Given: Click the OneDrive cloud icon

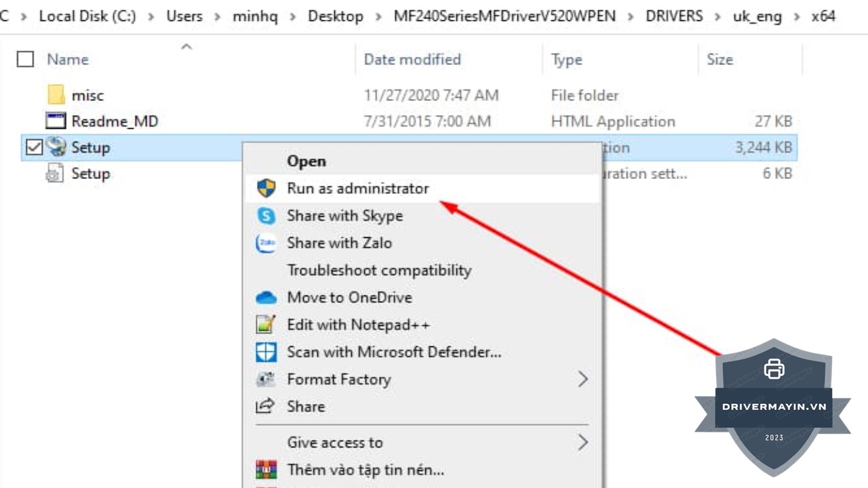Looking at the screenshot, I should click(x=266, y=298).
